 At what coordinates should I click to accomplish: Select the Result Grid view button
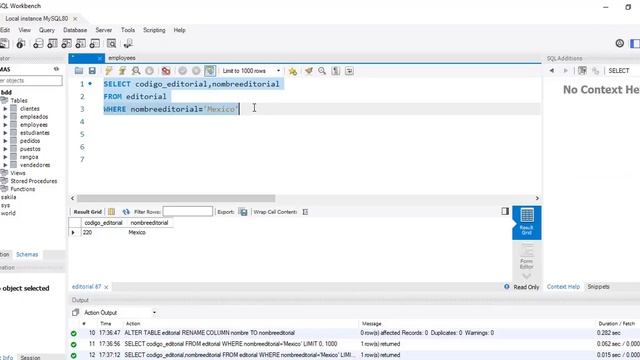click(527, 222)
